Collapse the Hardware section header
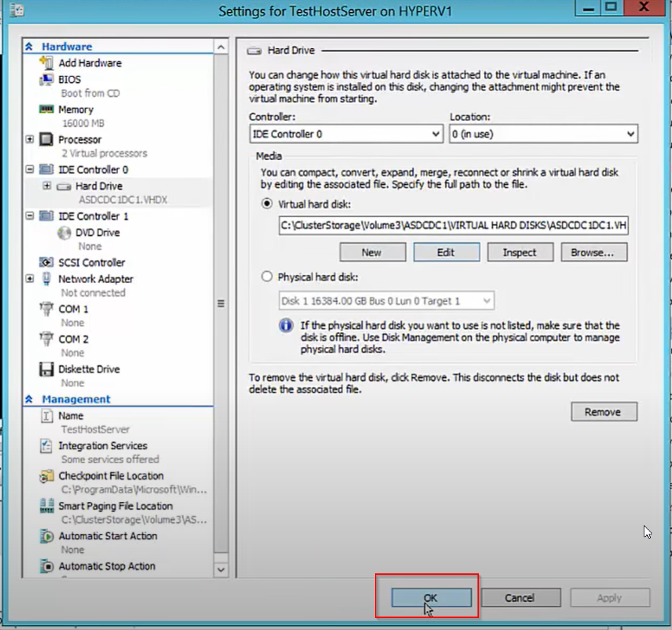 click(x=29, y=46)
